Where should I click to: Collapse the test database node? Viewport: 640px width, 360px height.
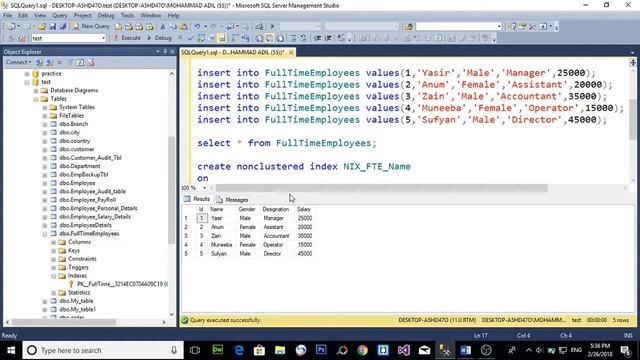27,82
